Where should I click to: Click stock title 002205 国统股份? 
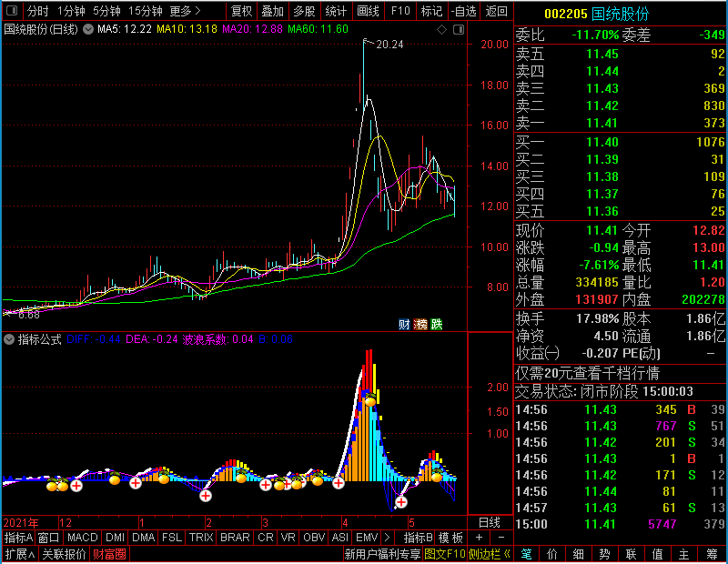coord(596,14)
